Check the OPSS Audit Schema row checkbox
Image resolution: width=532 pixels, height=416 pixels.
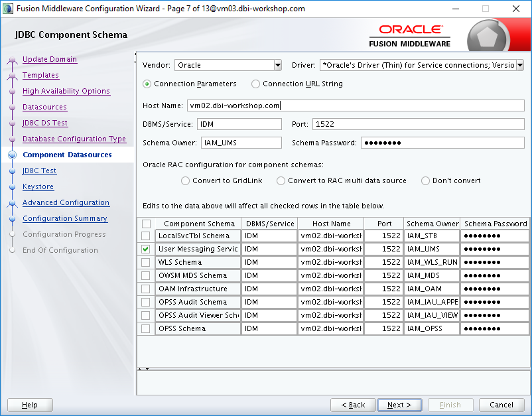[146, 302]
